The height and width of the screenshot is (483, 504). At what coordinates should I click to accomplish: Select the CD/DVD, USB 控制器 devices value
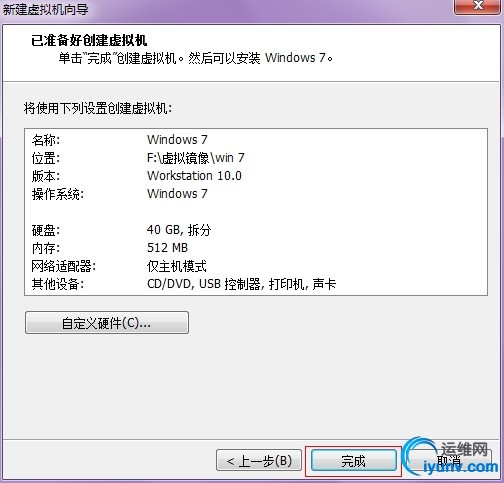click(241, 284)
